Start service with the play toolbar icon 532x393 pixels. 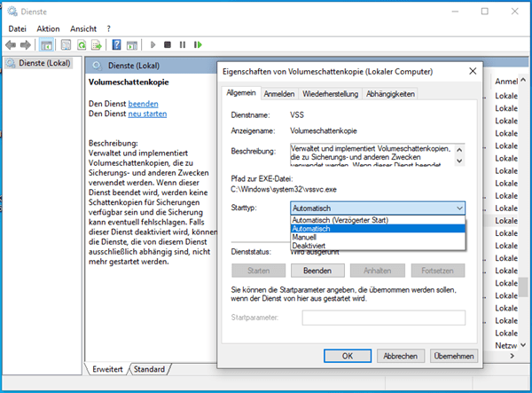(153, 44)
